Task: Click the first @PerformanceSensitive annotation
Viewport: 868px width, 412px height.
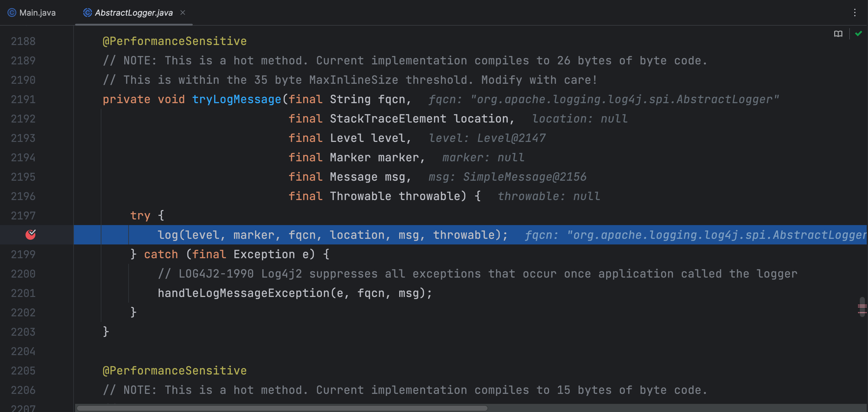Action: click(175, 41)
